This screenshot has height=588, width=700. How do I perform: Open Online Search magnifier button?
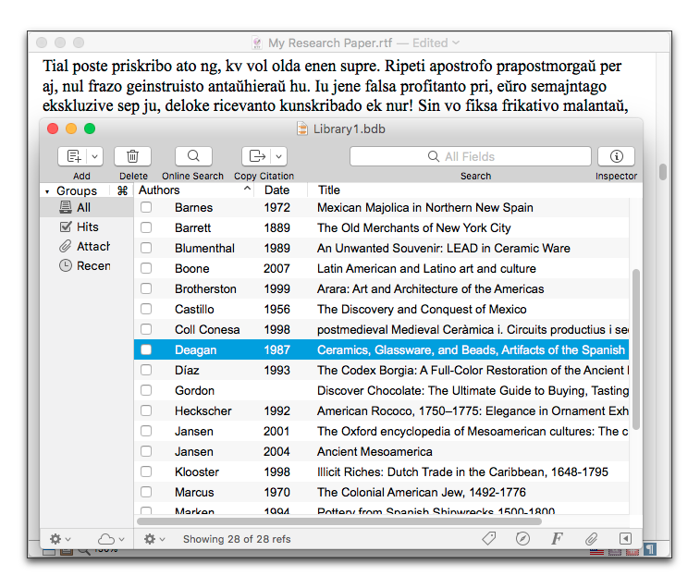193,156
